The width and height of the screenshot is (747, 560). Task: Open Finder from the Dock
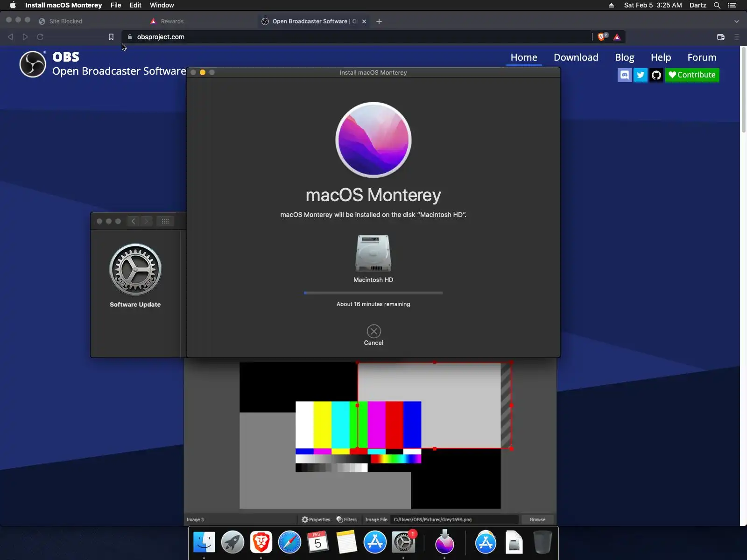point(204,542)
